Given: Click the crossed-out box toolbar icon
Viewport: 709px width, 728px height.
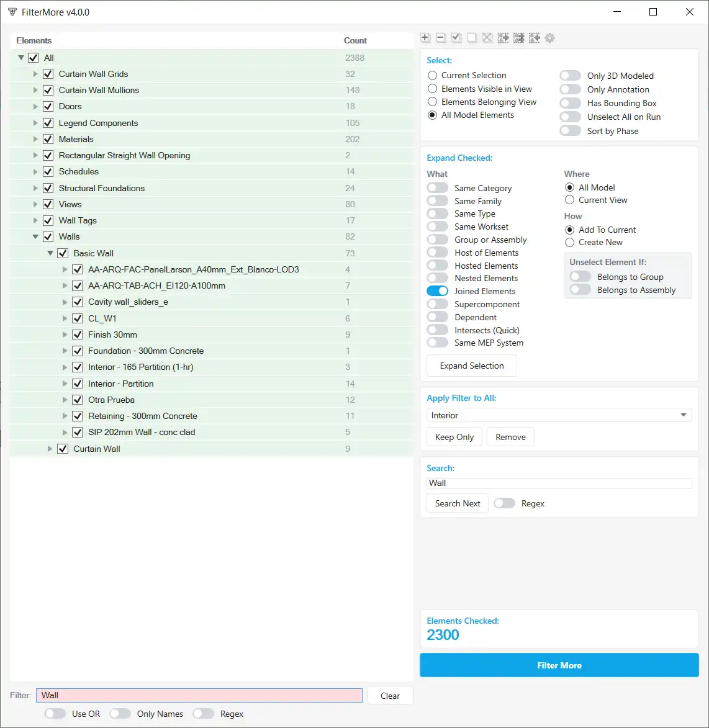Looking at the screenshot, I should [x=487, y=38].
